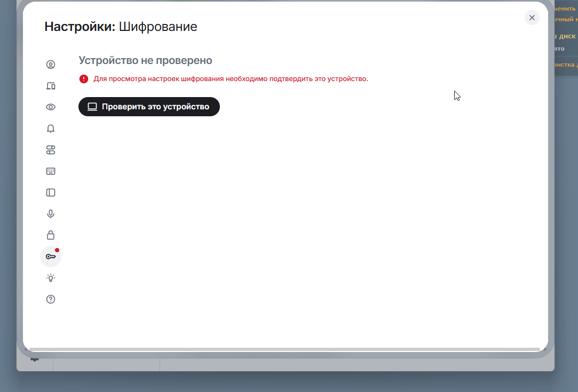
Task: Close the Настройки settings dialog
Action: pyautogui.click(x=532, y=18)
